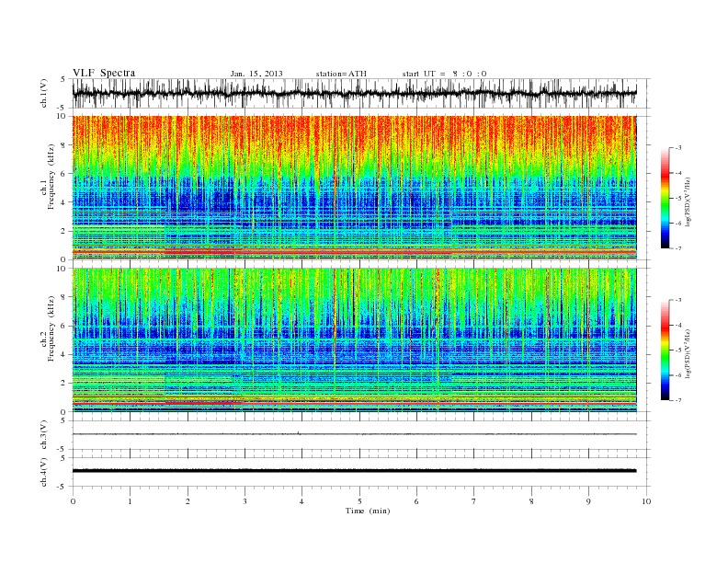Click the log(PSD) label next to ch.2 colorbar
This screenshot has height=563, width=728.
click(x=688, y=352)
